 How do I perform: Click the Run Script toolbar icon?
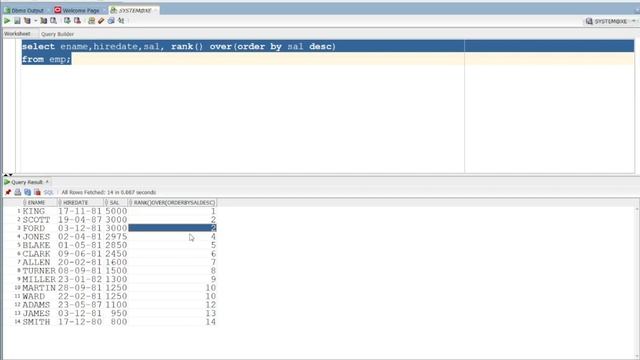tap(17, 21)
